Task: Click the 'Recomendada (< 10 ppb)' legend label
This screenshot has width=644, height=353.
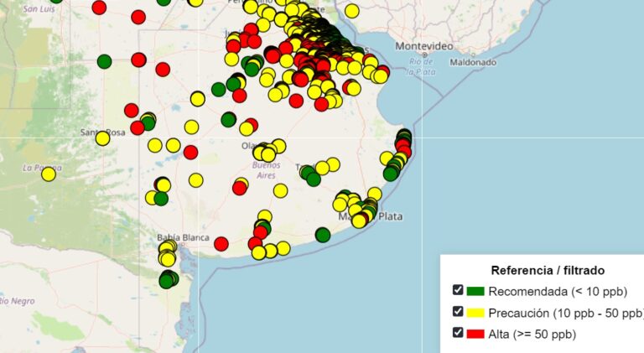Action: [558, 292]
